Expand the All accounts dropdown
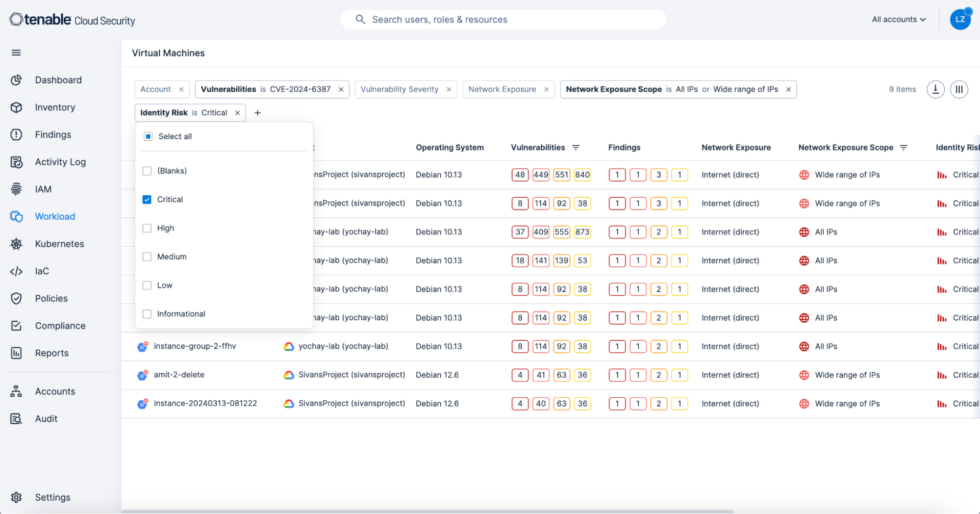Screen dimensions: 980x514 pyautogui.click(x=899, y=20)
